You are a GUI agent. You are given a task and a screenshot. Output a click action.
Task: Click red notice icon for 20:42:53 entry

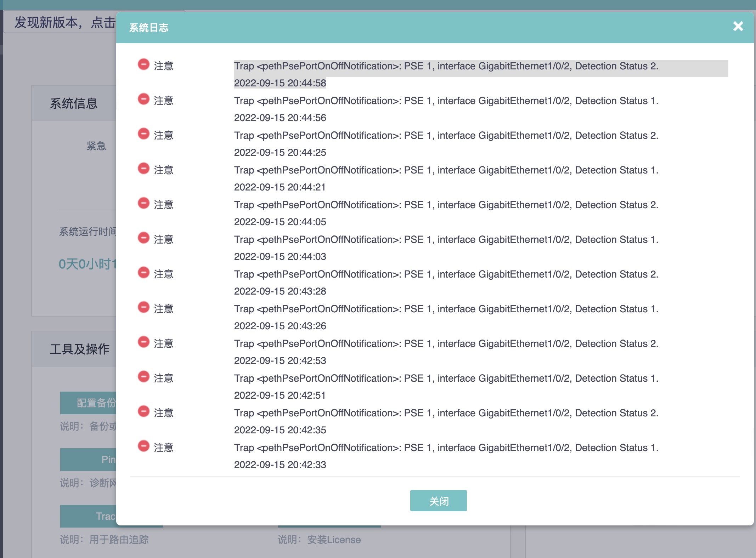coord(143,342)
